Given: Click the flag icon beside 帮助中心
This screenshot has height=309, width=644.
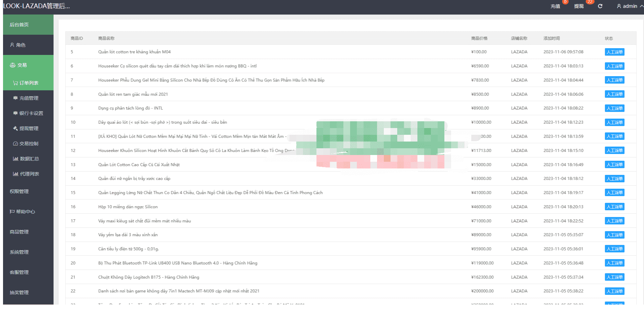Looking at the screenshot, I should point(12,212).
